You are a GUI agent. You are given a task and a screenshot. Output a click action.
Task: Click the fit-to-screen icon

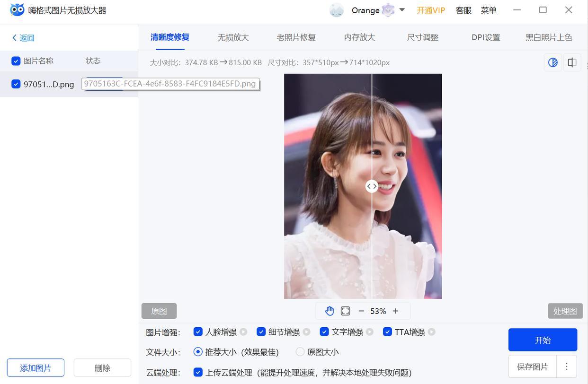tap(346, 311)
